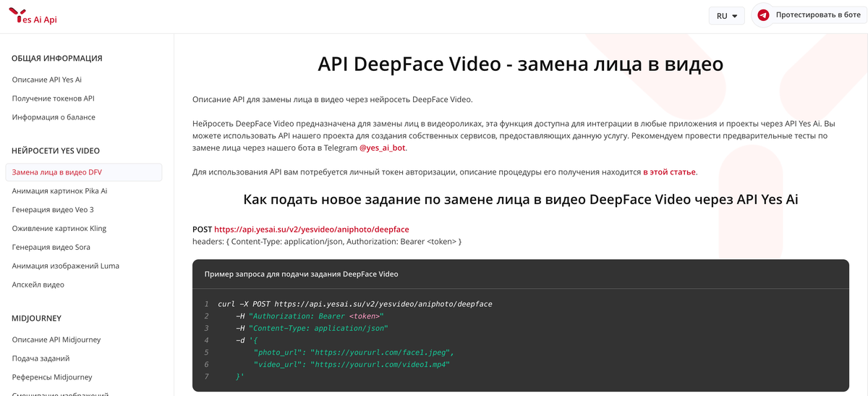Click the headers description line under POST
The image size is (868, 396).
(327, 241)
